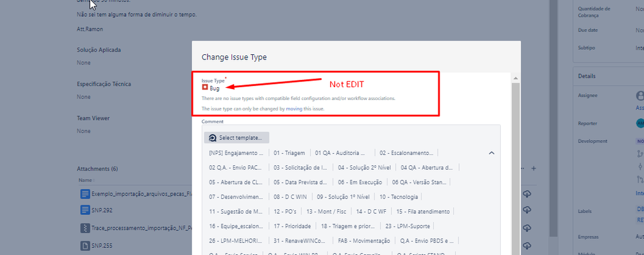Insert the '07 - Desenvolvimen...' template
The width and height of the screenshot is (644, 255).
236,197
